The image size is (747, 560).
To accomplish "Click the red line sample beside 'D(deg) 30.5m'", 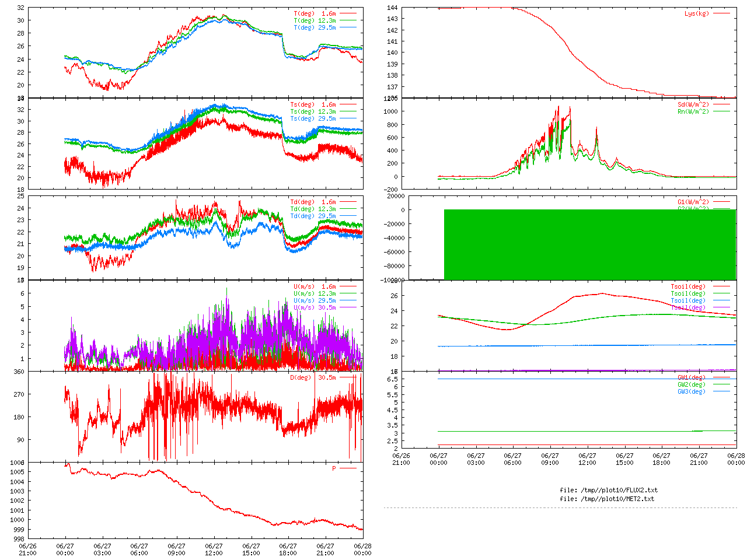I will click(x=348, y=377).
